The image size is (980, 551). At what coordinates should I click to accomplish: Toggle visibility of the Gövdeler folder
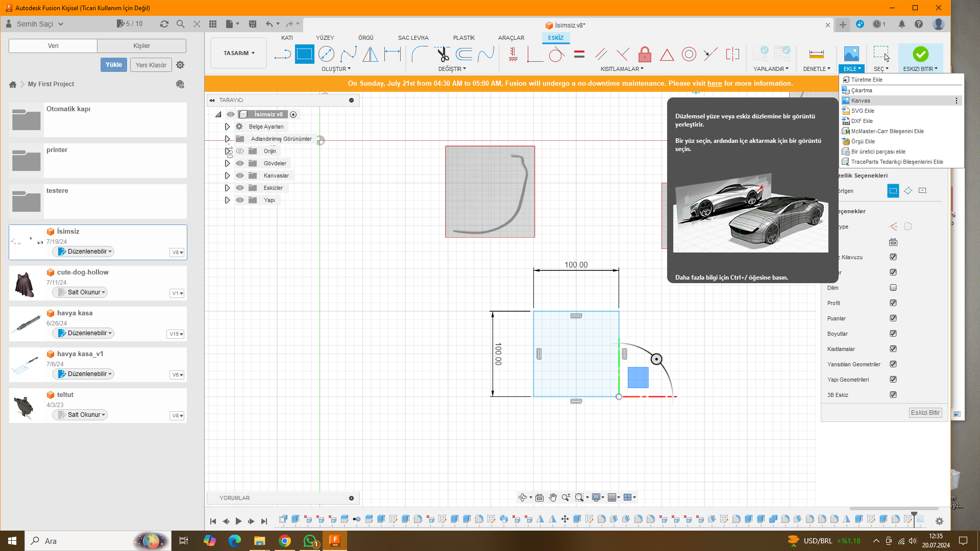point(240,163)
